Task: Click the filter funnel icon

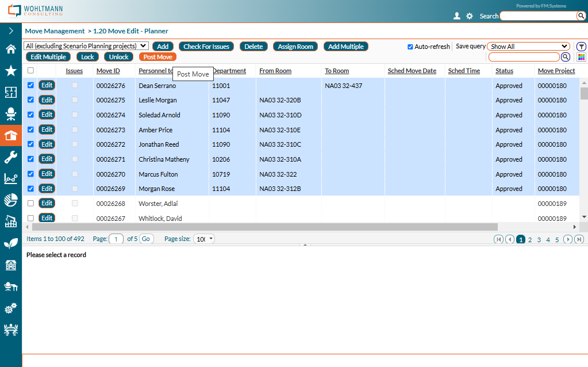Action: [581, 47]
